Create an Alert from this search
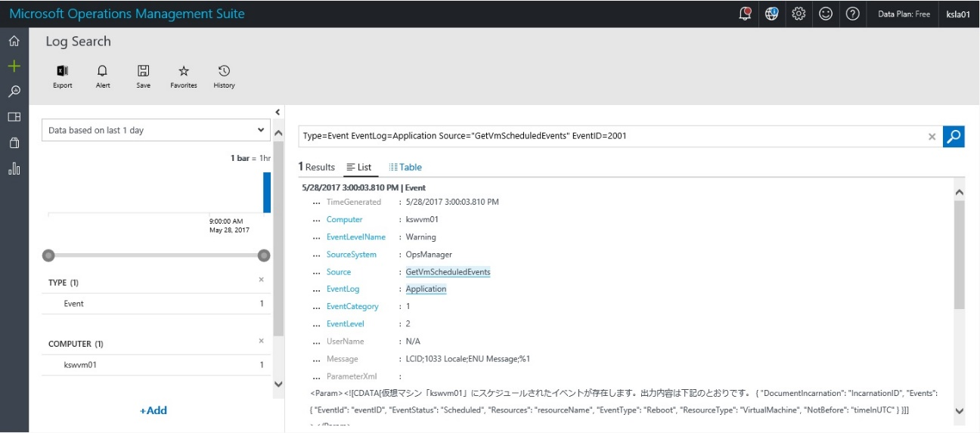 103,76
